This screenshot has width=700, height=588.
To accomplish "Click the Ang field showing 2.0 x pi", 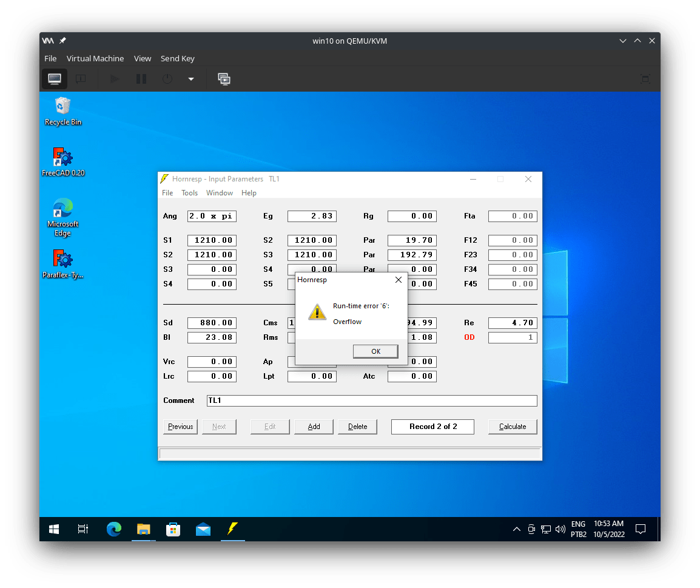I will pos(212,216).
